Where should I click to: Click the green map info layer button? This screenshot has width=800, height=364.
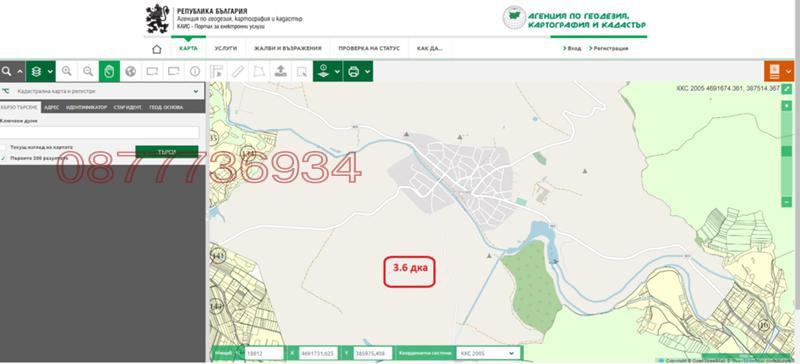pyautogui.click(x=322, y=71)
